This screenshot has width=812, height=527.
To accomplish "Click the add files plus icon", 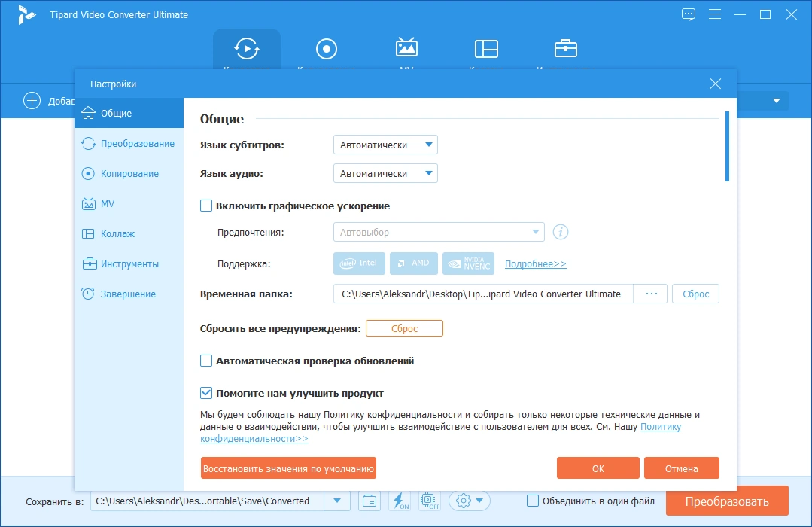I will 32,101.
